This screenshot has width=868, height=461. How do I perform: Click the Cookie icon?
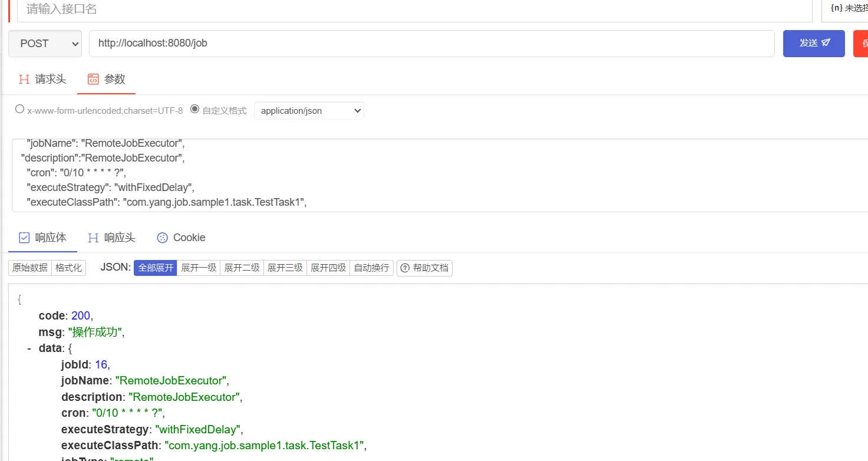pos(163,238)
